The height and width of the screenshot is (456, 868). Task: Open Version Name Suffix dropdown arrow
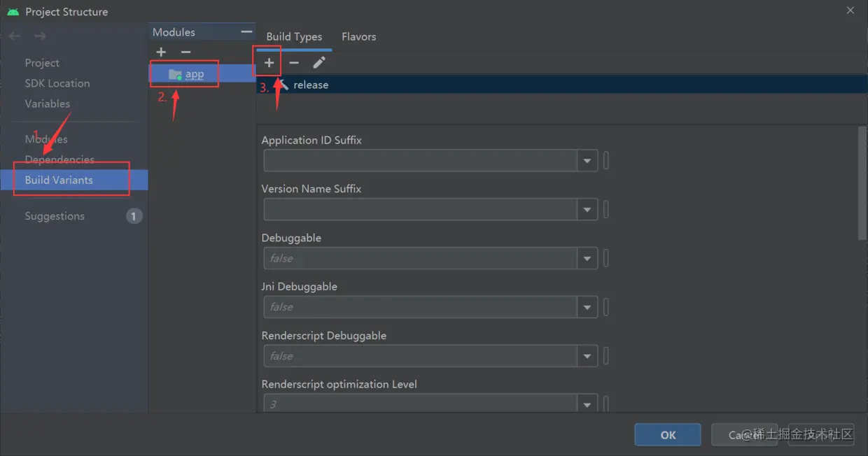[x=587, y=209]
